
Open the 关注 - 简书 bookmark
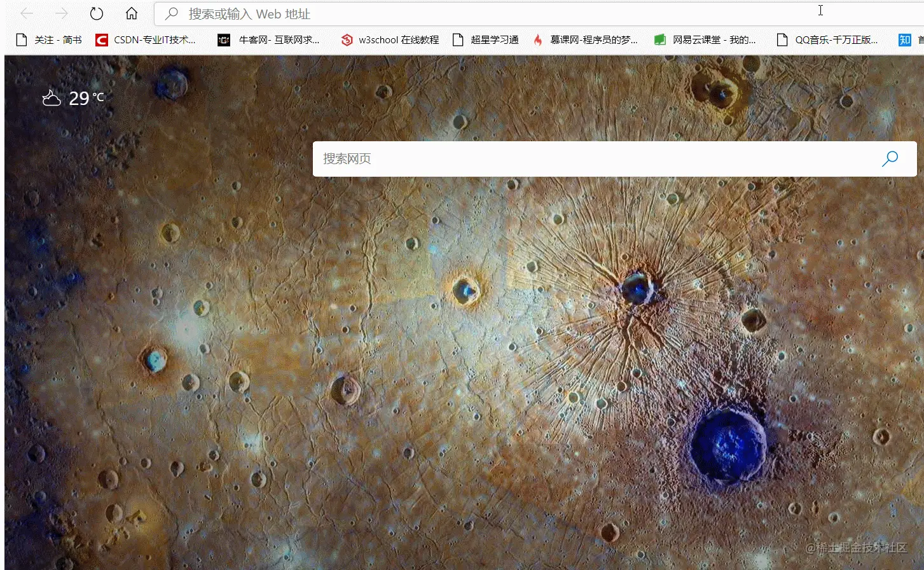point(49,40)
